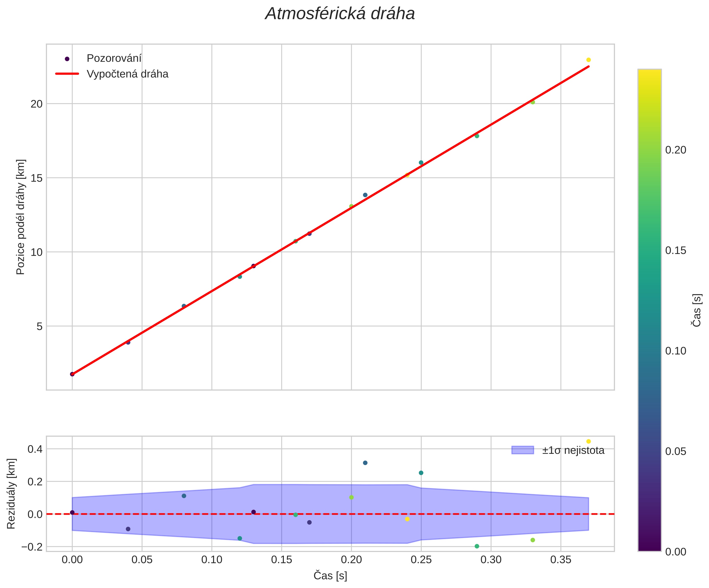Click the ±1σ nejistota legend patch
This screenshot has height=588, width=709.
click(x=522, y=450)
